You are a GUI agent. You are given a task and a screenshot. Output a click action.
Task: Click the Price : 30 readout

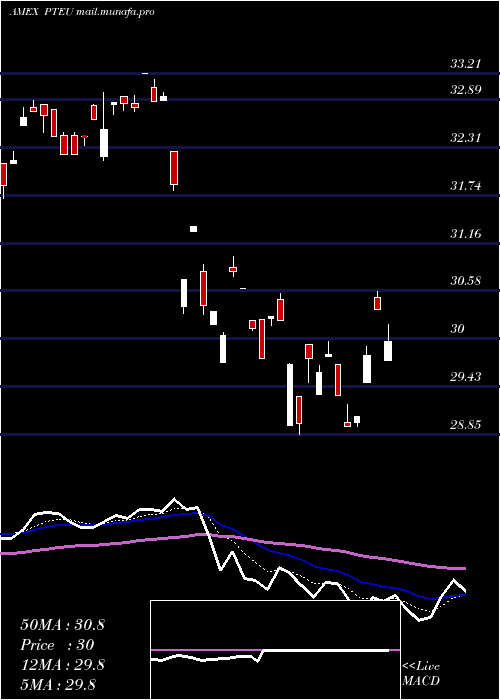[57, 645]
